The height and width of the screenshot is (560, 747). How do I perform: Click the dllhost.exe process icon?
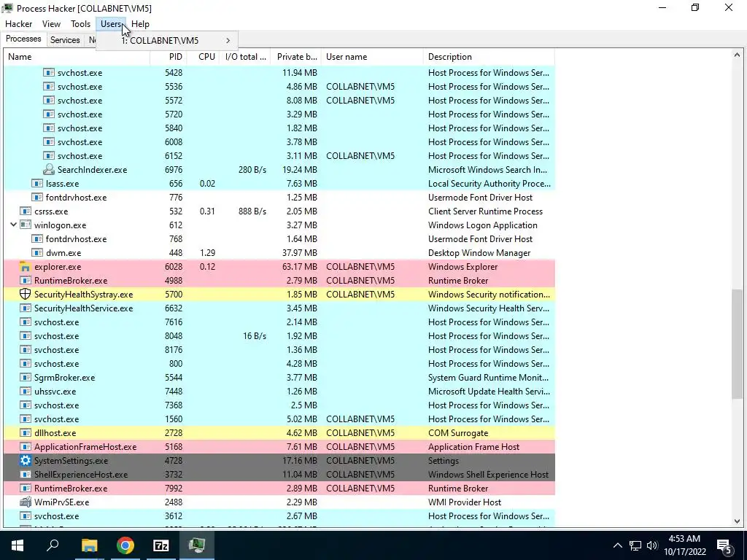pos(26,433)
